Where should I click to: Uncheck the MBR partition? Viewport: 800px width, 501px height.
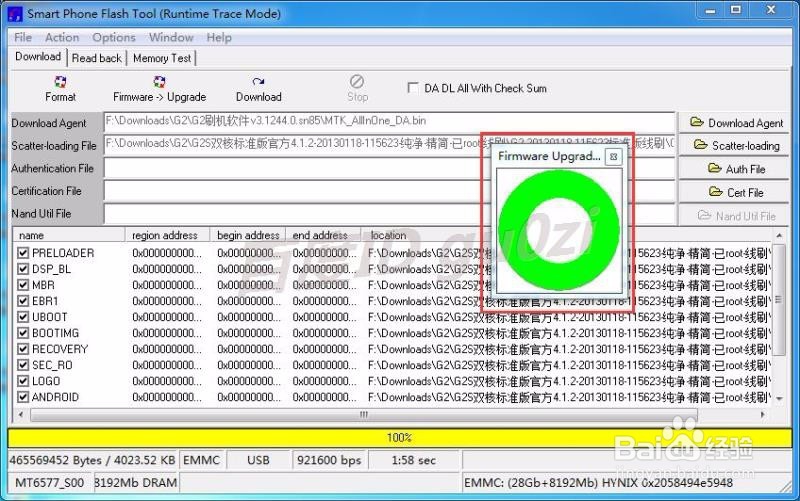click(23, 285)
